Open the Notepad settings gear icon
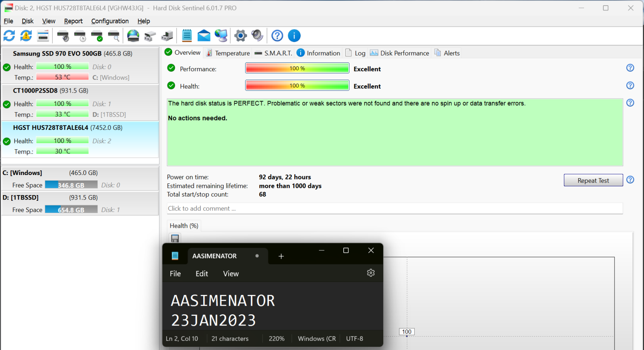The width and height of the screenshot is (644, 350). (x=371, y=273)
